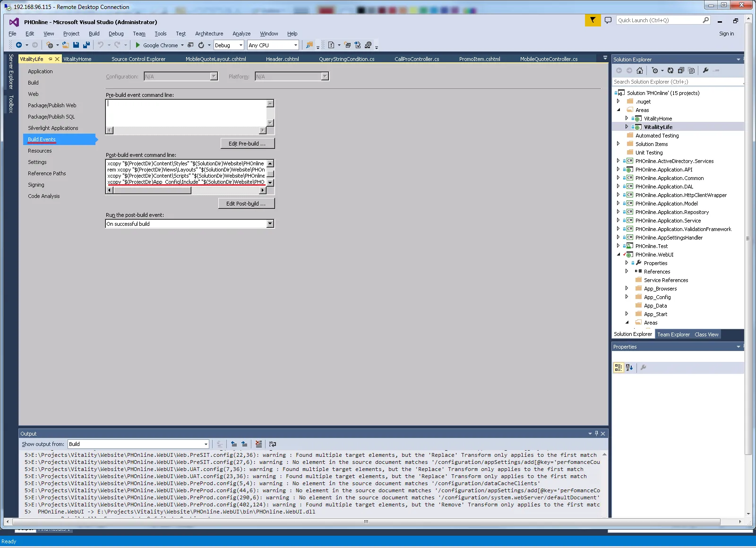Click the Navigate Backward toolbar icon
756x548 pixels.
click(x=19, y=45)
